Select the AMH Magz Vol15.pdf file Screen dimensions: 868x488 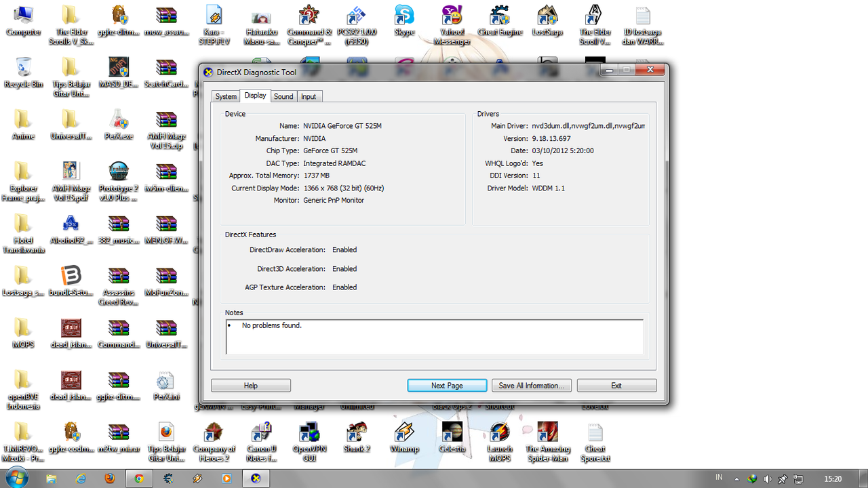pyautogui.click(x=71, y=182)
